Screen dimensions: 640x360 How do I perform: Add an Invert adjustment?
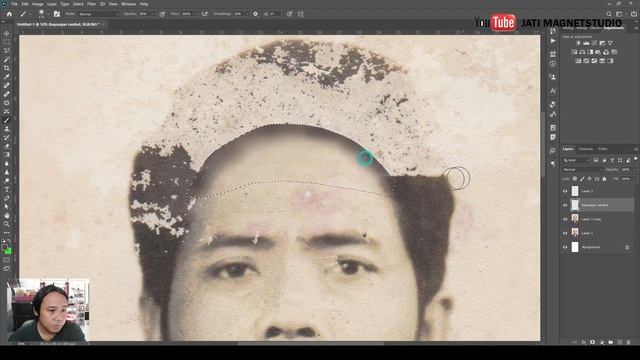(x=578, y=61)
